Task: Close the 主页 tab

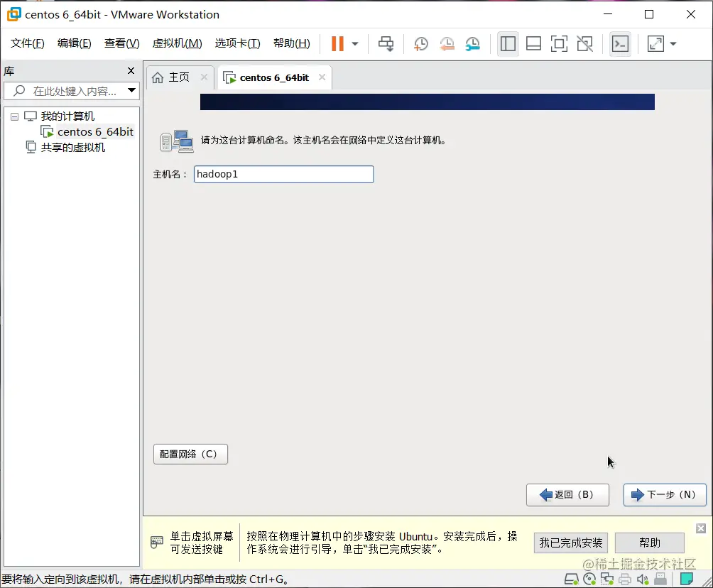Action: point(204,77)
